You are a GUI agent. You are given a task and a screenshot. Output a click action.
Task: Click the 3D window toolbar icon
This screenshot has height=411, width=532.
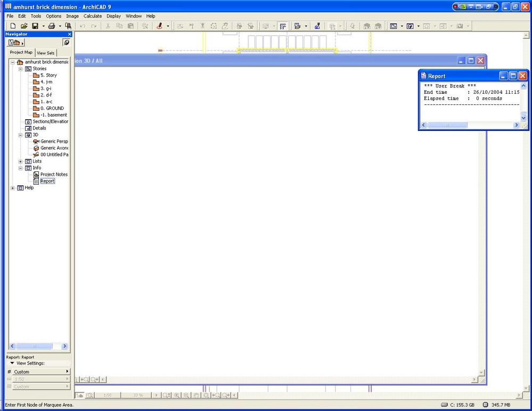[x=410, y=26]
